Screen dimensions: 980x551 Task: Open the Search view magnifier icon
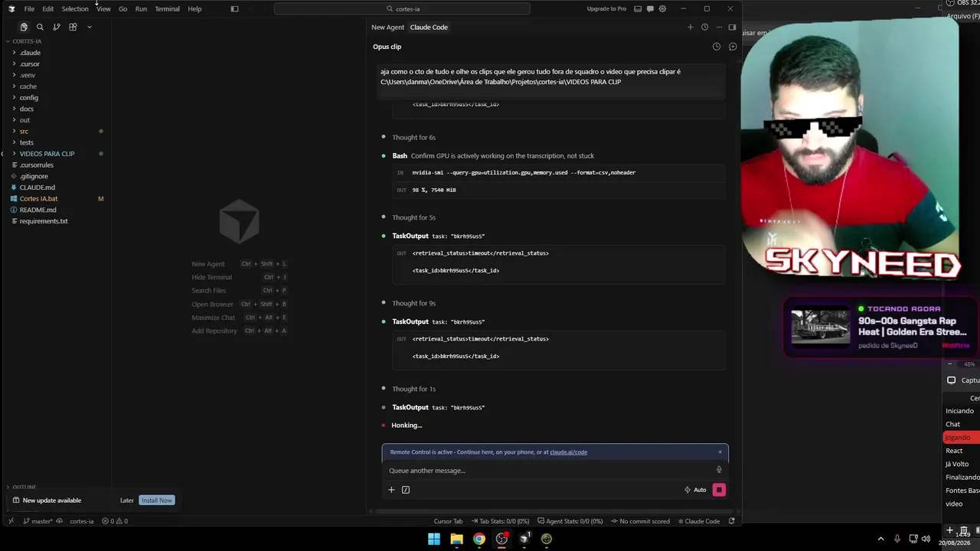(x=40, y=27)
